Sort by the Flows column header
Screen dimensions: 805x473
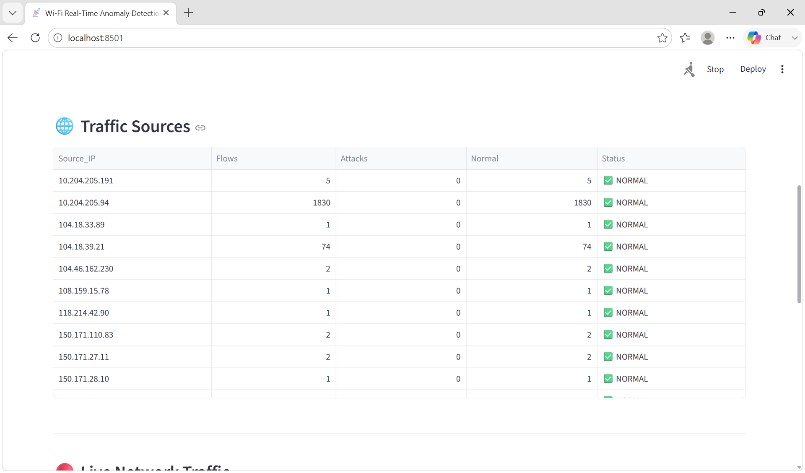pos(273,159)
